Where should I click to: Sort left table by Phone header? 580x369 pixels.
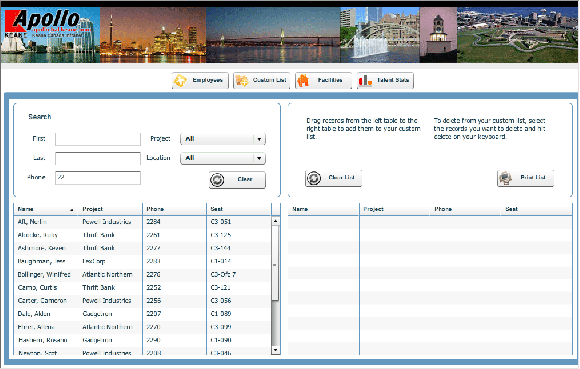[174, 209]
